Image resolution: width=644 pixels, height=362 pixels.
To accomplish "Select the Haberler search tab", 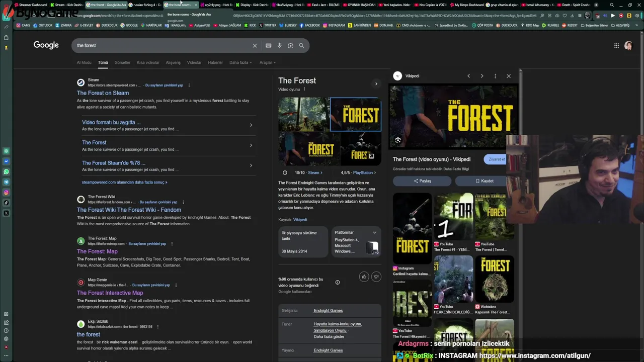I will click(215, 63).
